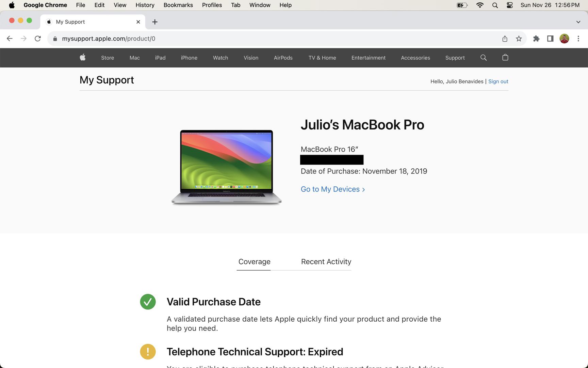Reload the page with the refresh icon
Viewport: 588px width, 368px height.
point(38,39)
